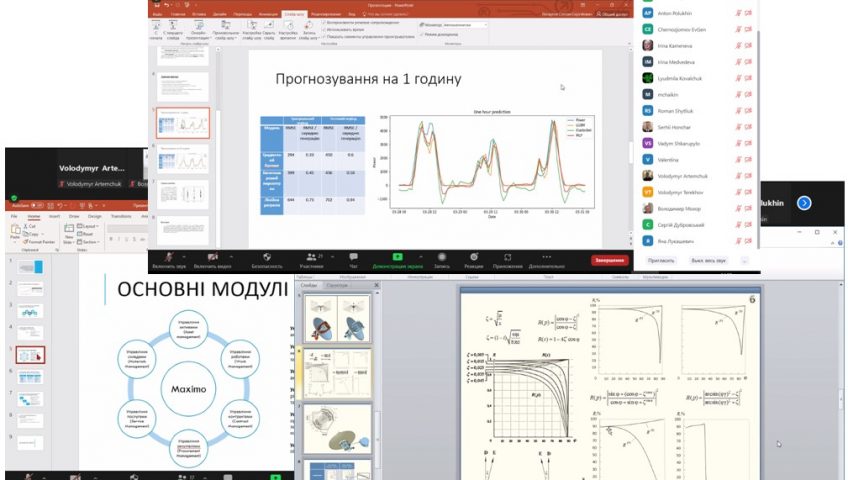Click red End meeting button
The image size is (848, 480).
tap(610, 260)
